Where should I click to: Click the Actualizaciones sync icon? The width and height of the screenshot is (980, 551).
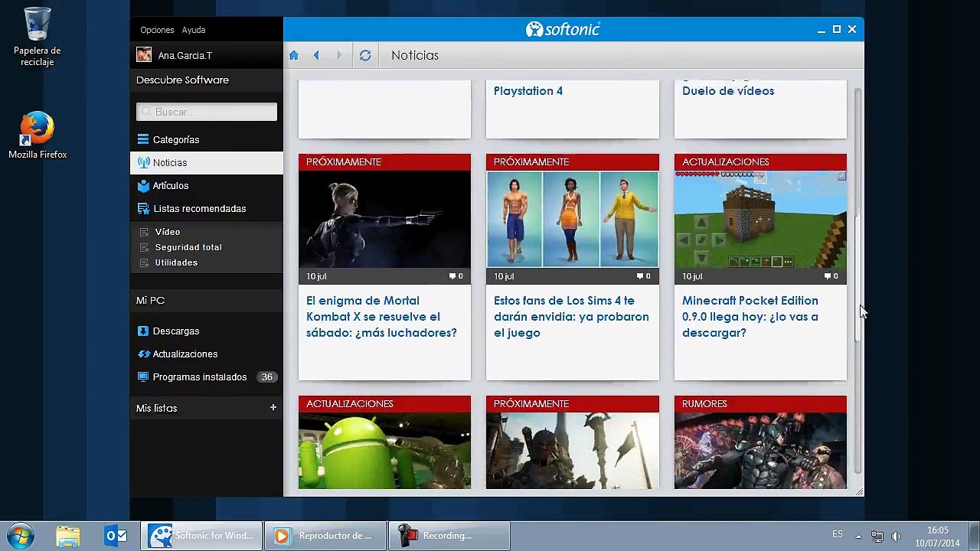(x=143, y=354)
